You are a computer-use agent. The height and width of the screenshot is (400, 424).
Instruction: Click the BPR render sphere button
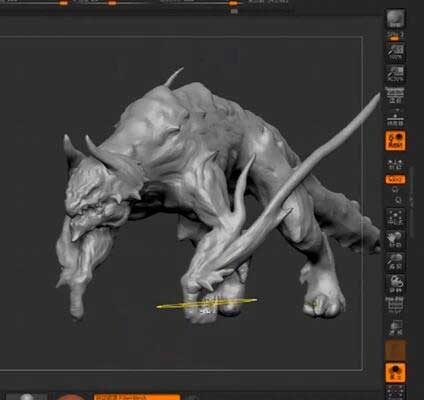[395, 19]
